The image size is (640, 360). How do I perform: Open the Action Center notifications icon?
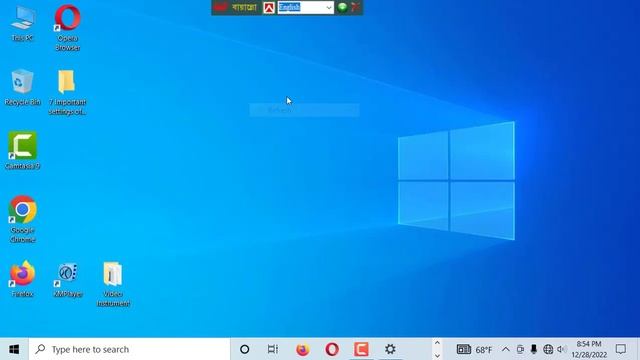point(621,349)
